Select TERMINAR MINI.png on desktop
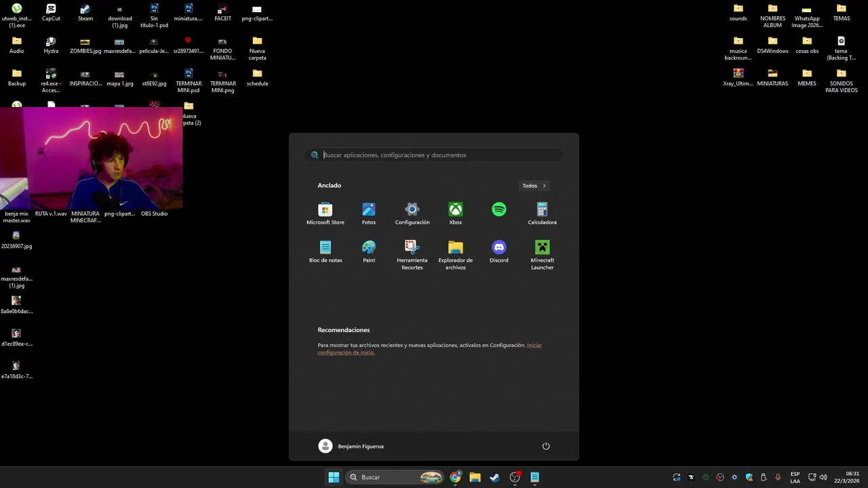Image resolution: width=868 pixels, height=488 pixels. (222, 81)
